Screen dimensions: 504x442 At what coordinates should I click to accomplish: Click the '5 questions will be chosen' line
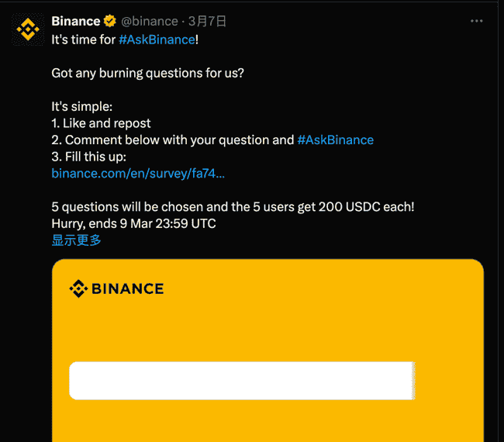pos(233,207)
